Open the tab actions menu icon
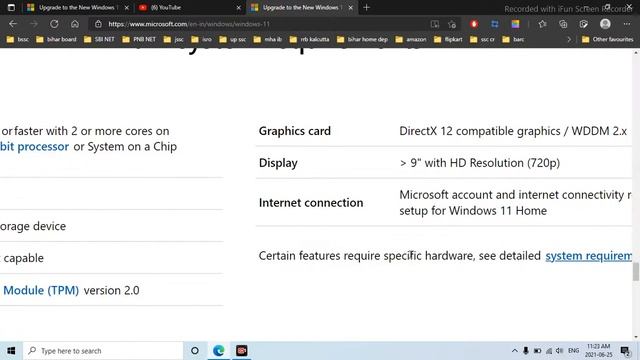 (x=11, y=7)
